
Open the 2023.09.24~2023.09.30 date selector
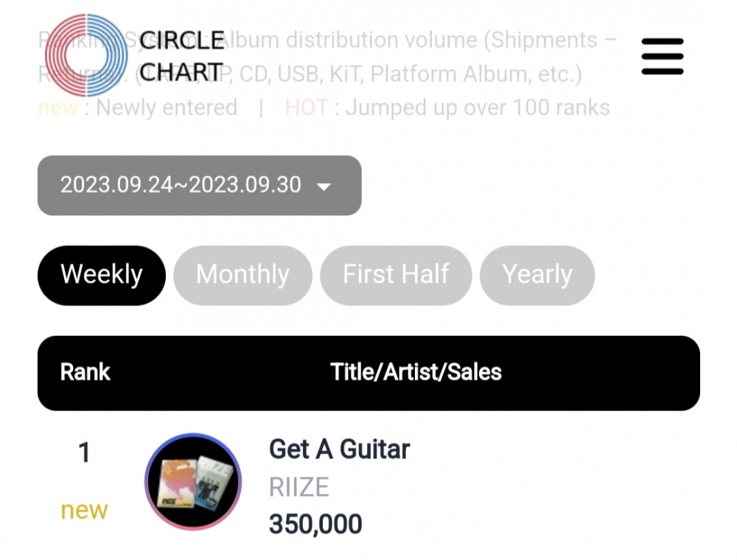pos(181,185)
